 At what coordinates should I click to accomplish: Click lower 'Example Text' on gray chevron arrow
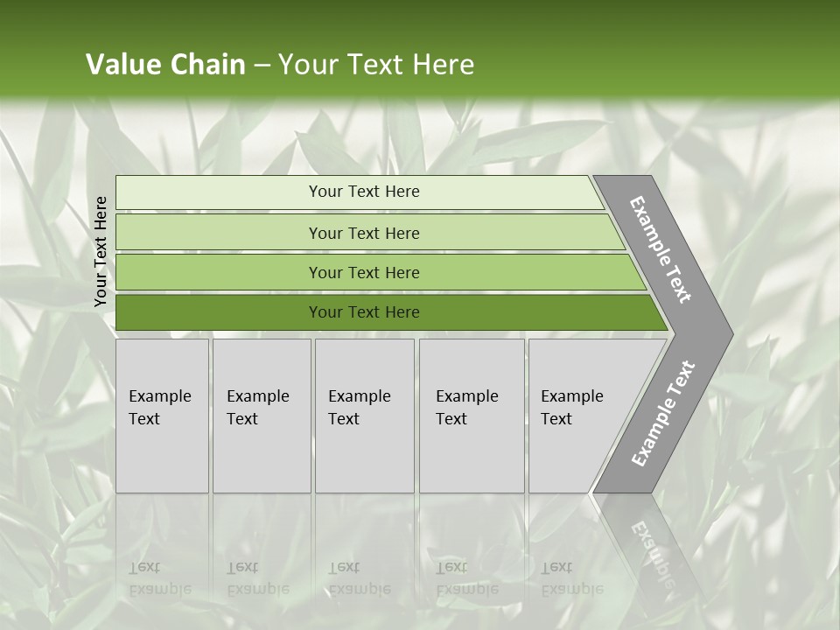662,414
